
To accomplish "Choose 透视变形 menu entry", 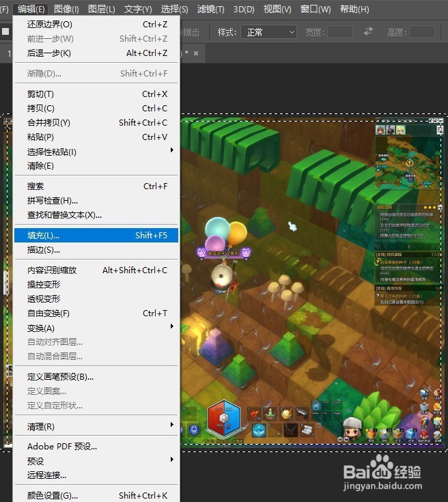I will tap(96, 298).
